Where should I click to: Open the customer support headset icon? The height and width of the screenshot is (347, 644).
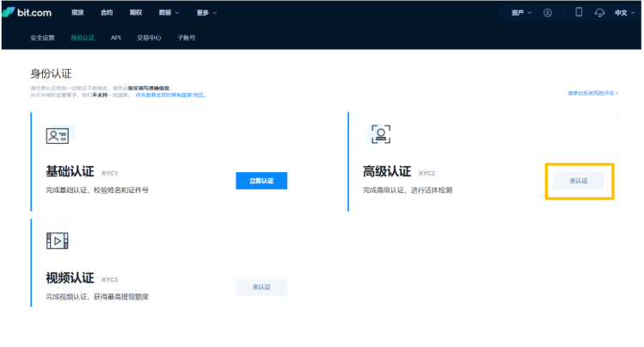pos(599,13)
